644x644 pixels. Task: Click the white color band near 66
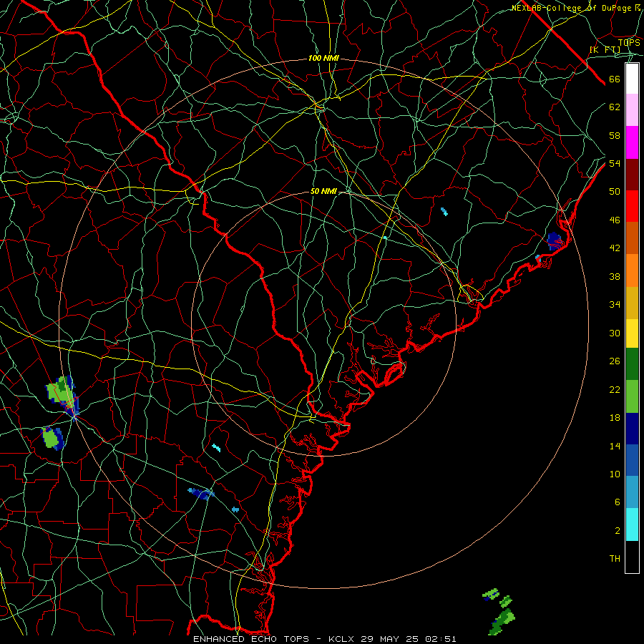pyautogui.click(x=632, y=79)
